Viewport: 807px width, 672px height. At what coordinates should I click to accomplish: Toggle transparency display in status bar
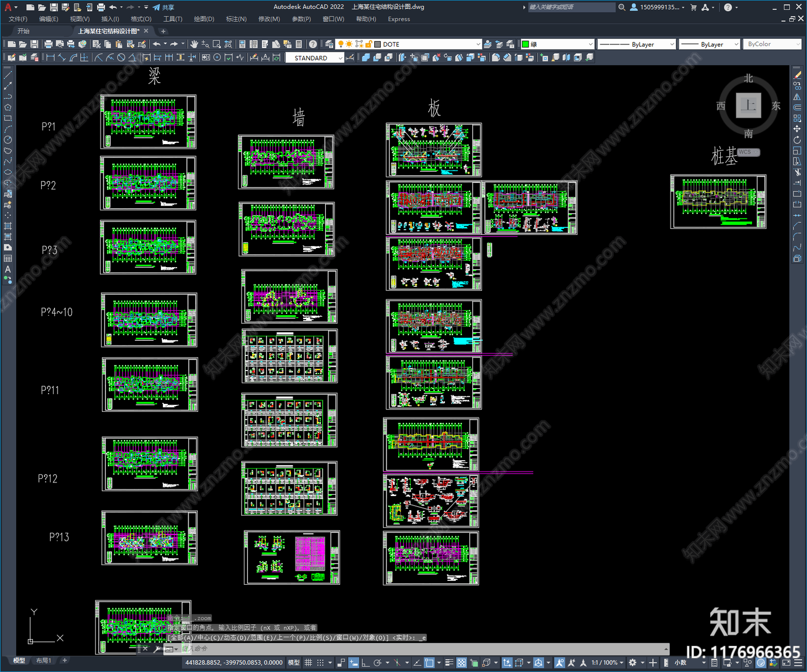click(x=462, y=662)
